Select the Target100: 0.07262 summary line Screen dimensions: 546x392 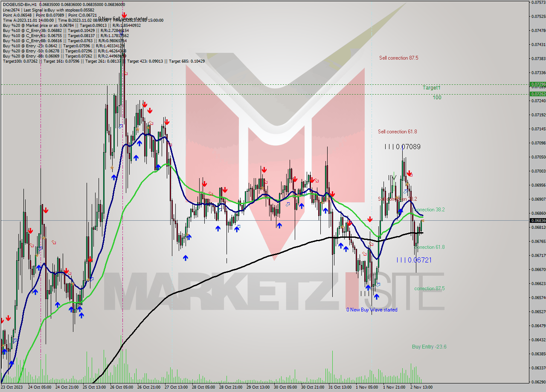104,61
